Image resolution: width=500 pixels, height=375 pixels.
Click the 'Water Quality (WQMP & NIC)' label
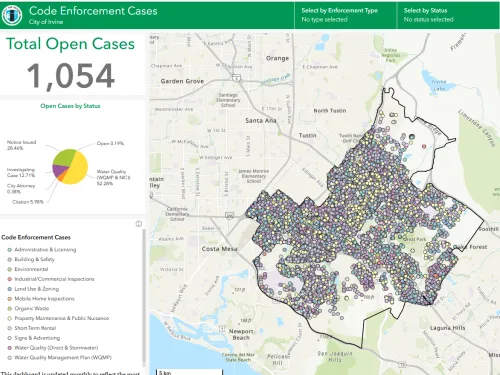click(113, 177)
